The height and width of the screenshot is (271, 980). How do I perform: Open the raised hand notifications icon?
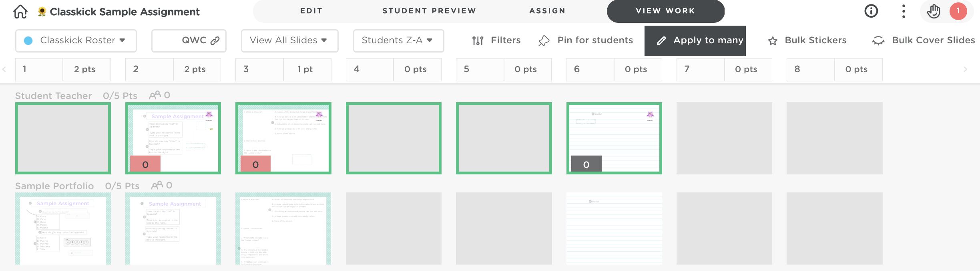point(933,11)
